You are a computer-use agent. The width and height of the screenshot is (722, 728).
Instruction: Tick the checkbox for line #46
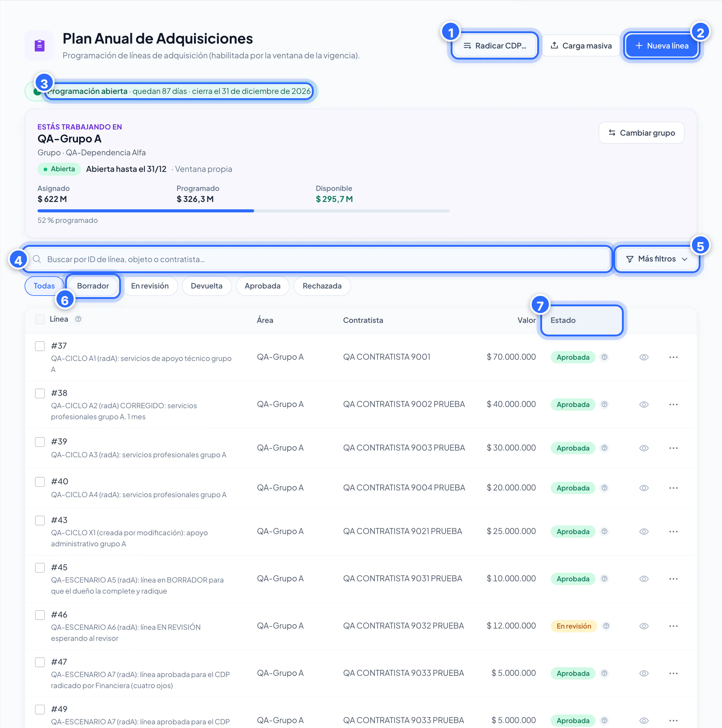[x=40, y=615]
